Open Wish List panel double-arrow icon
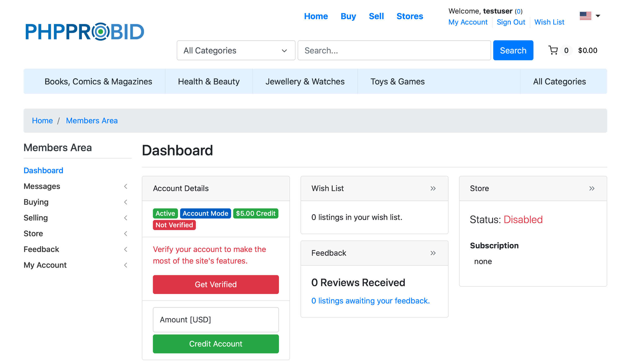This screenshot has height=364, width=631. pyautogui.click(x=433, y=188)
